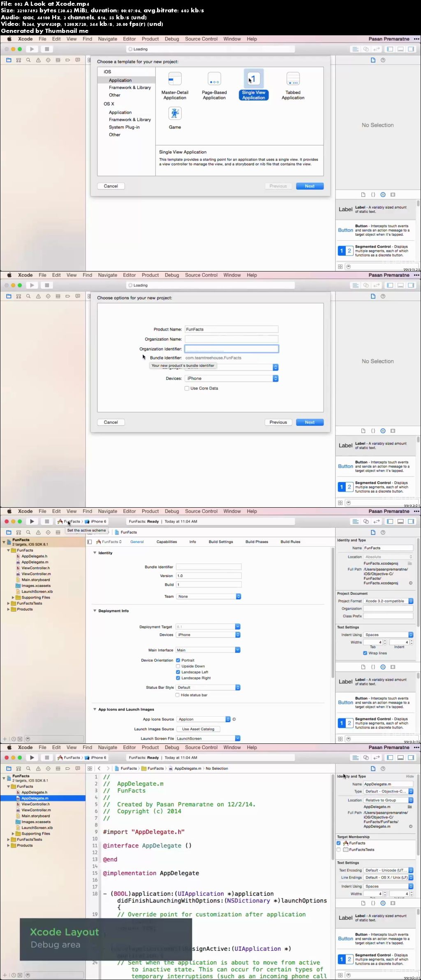Click the Bundle Identifier field in the General tab
The height and width of the screenshot is (980, 421).
pyautogui.click(x=208, y=567)
